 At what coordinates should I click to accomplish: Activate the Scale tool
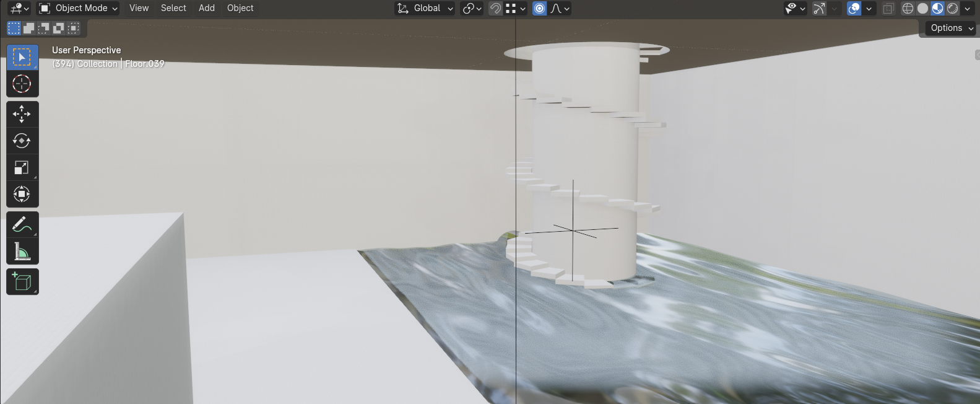(22, 167)
